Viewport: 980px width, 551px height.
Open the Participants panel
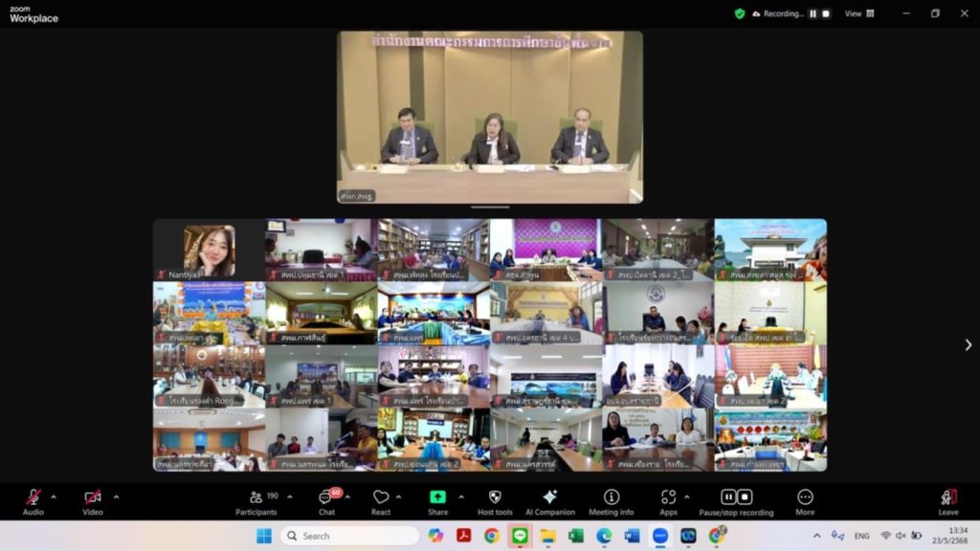coord(256,500)
